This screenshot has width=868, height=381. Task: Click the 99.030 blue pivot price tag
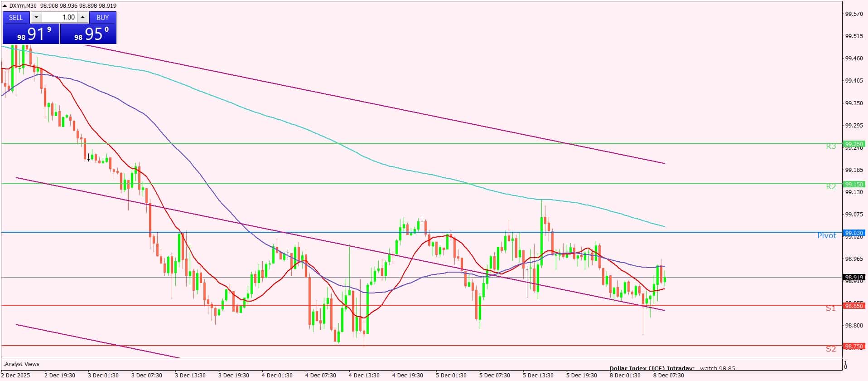point(854,233)
